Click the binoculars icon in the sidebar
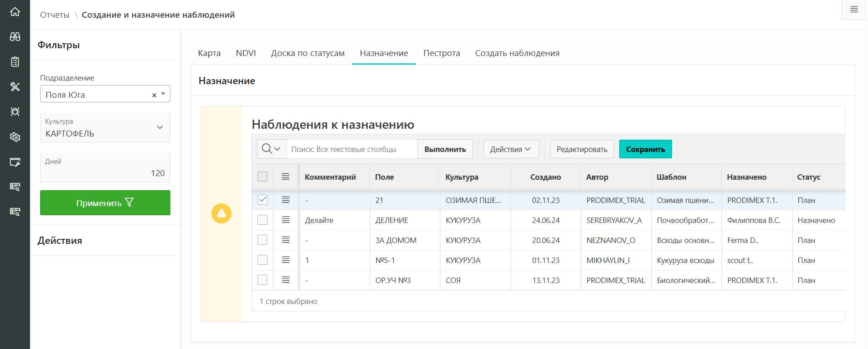The height and width of the screenshot is (349, 868). tap(15, 37)
